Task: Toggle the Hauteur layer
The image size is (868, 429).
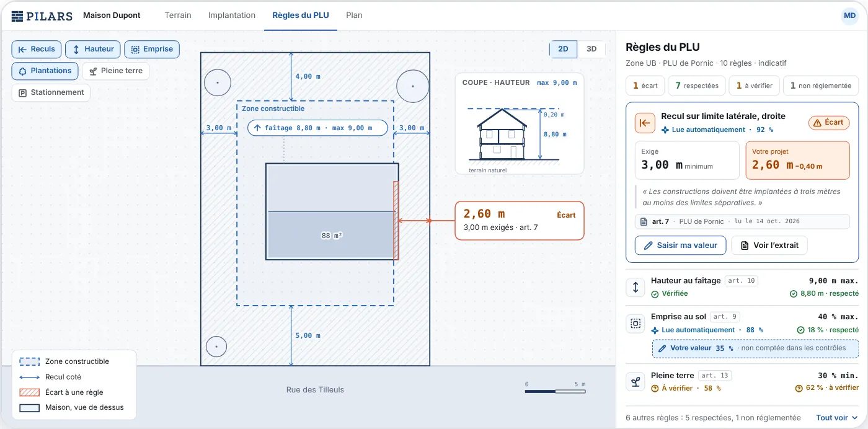Action: (93, 50)
